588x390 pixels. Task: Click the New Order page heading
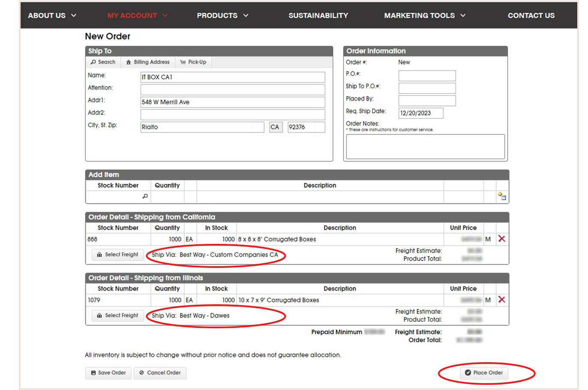108,36
